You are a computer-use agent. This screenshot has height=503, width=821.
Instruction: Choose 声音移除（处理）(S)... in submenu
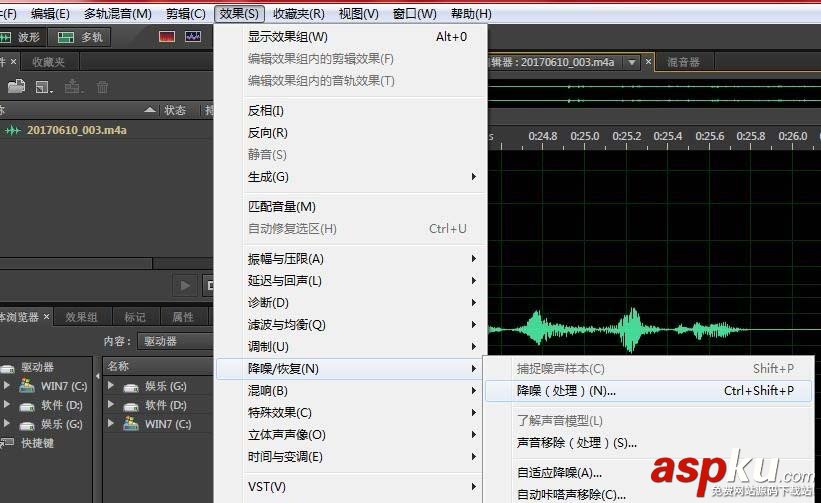pos(648,443)
